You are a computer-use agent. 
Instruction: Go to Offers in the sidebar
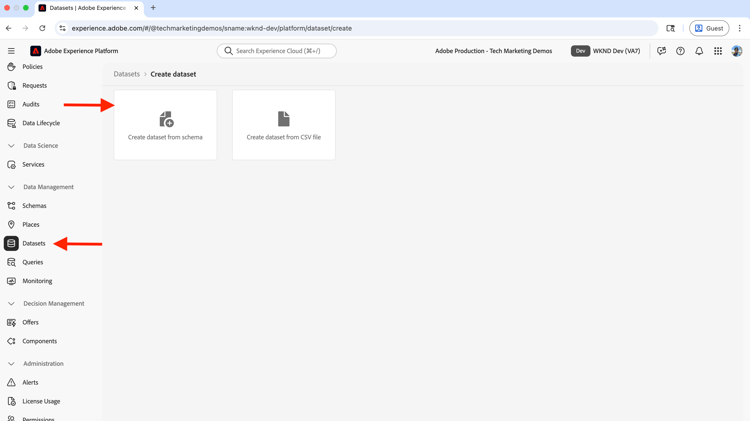(x=30, y=322)
